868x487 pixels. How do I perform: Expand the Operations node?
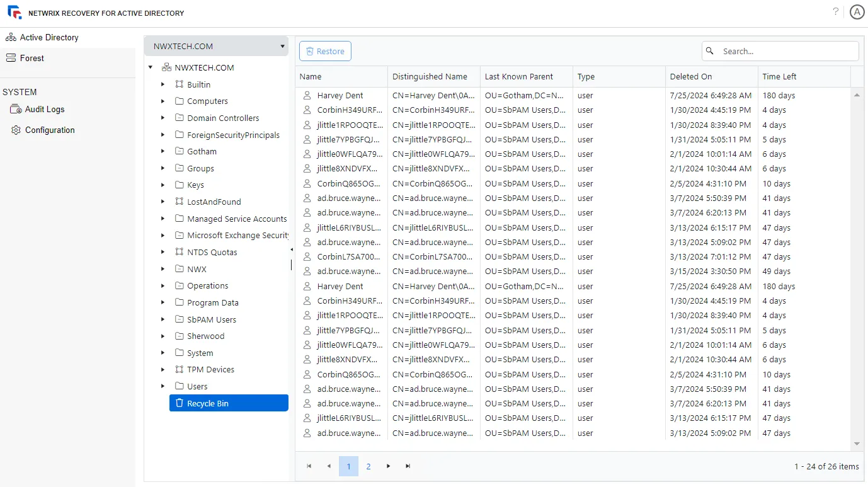(163, 285)
